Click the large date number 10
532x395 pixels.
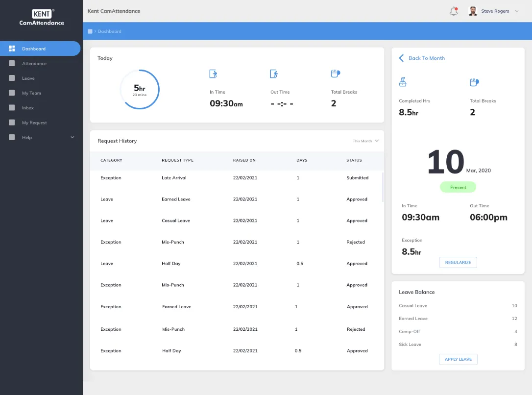coord(445,162)
